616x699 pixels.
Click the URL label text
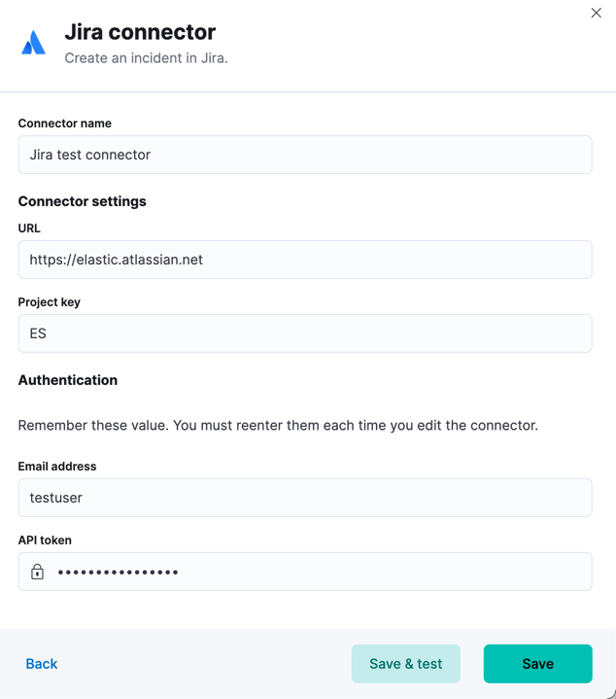(29, 228)
